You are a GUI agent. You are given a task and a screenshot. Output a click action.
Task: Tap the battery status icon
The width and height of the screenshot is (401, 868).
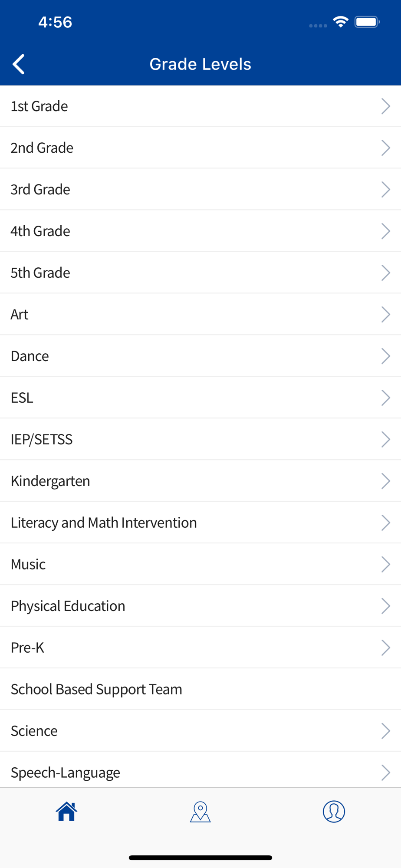367,22
